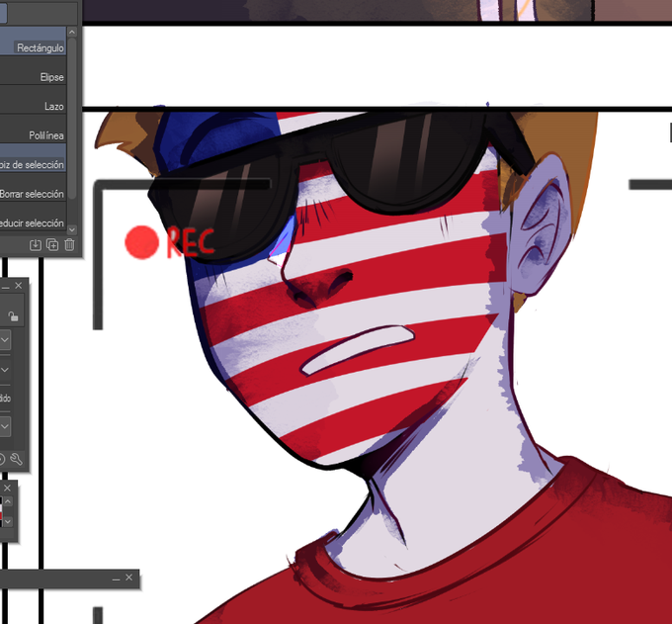
Task: Open the dropdown directly above the 'ido' label
Action: click(x=5, y=369)
